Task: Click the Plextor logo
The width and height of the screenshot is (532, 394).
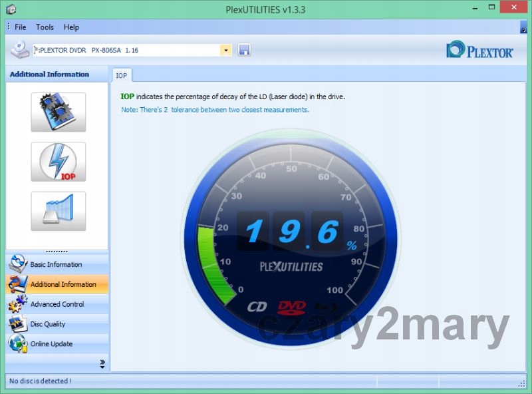Action: pyautogui.click(x=479, y=50)
